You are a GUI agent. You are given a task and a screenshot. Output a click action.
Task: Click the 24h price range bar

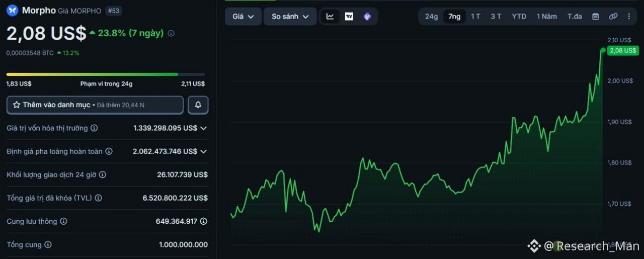106,74
